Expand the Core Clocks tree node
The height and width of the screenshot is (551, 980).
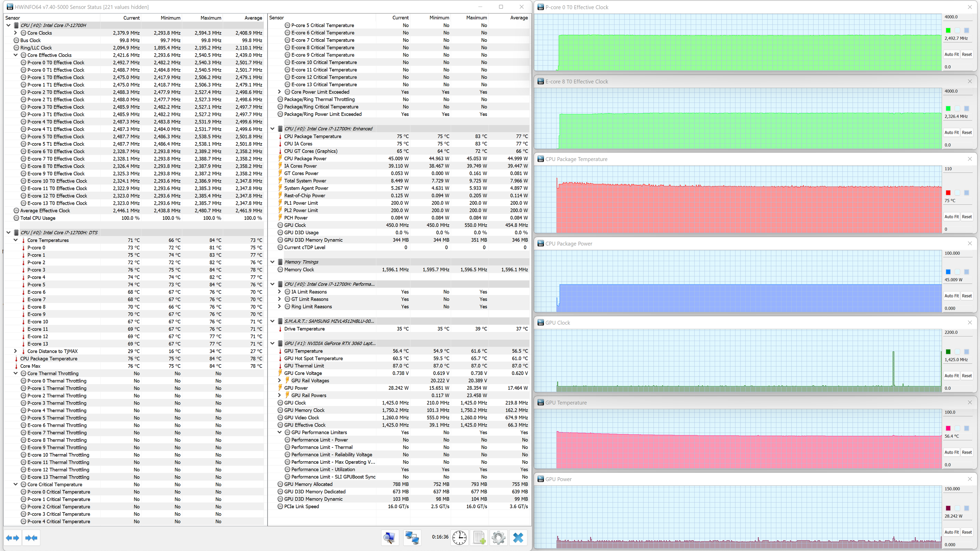16,33
